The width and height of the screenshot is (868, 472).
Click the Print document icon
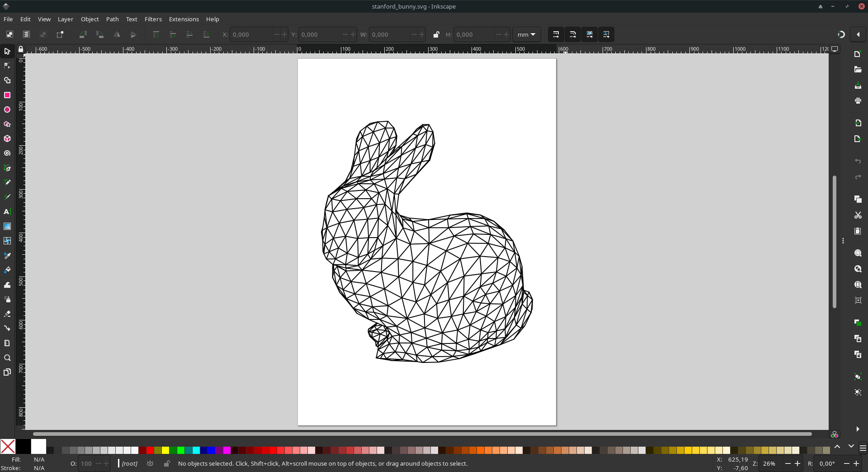pos(858,101)
